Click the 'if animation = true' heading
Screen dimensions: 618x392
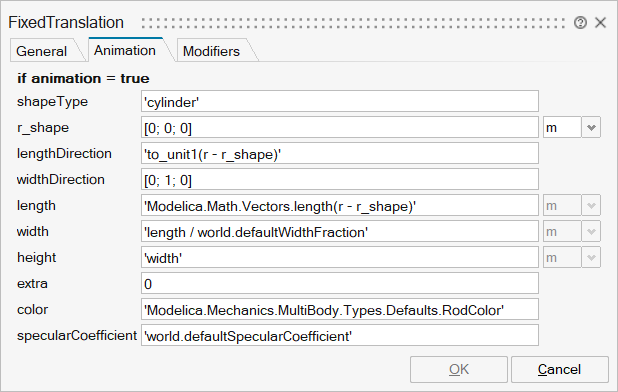tap(83, 78)
